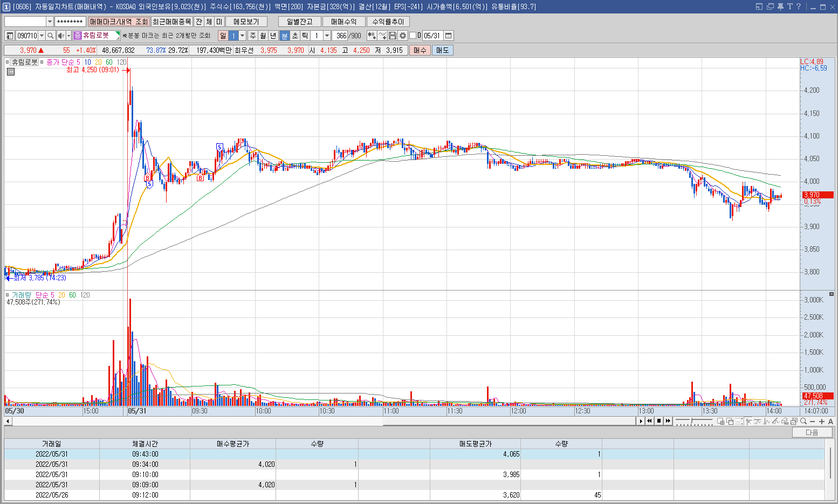Click the save chart floppy disk icon
This screenshot has width=838, height=504.
[x=393, y=36]
